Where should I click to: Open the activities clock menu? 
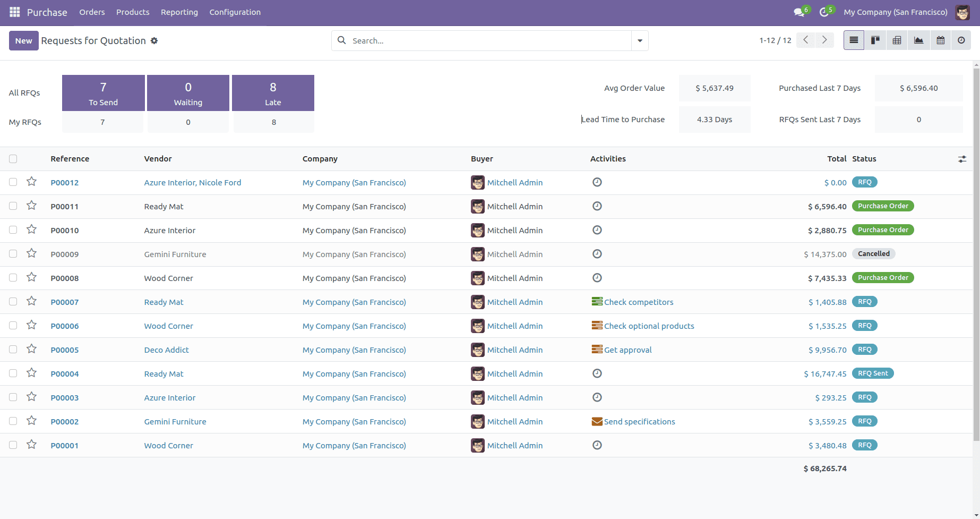point(824,12)
